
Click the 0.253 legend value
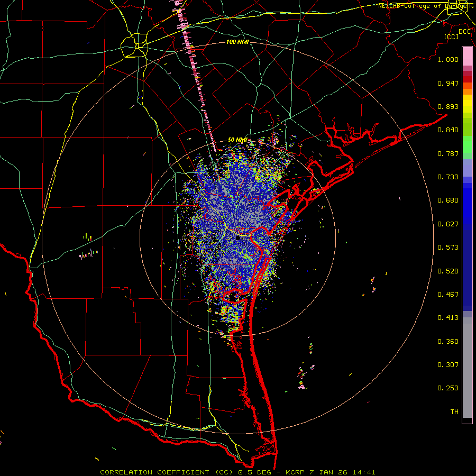click(448, 388)
